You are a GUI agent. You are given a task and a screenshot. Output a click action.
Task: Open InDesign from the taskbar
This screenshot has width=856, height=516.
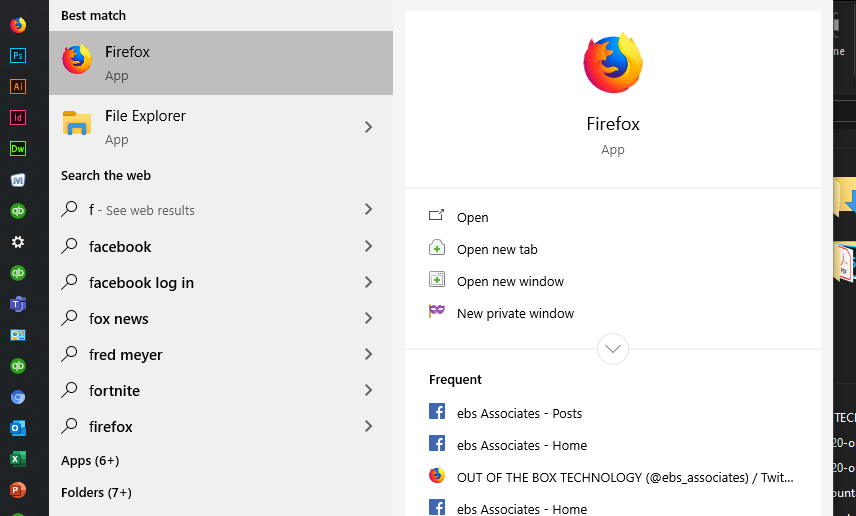[x=18, y=117]
